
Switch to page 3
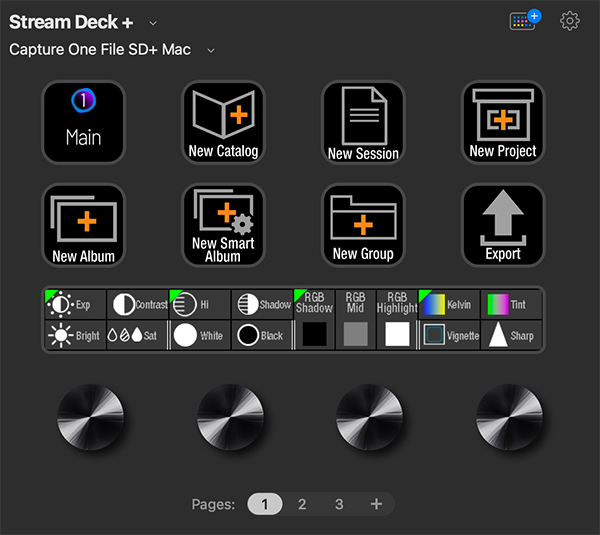(339, 504)
